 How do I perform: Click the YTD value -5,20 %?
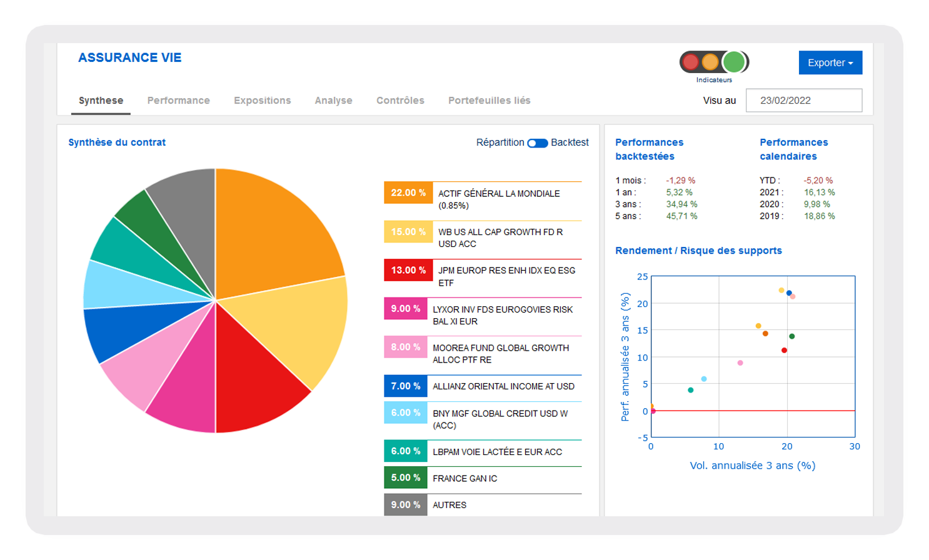pos(818,181)
